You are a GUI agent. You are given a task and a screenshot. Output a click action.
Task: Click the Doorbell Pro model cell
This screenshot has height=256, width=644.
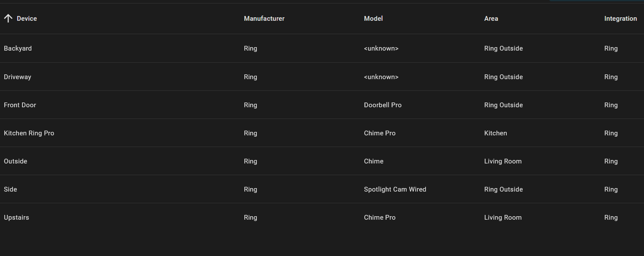382,105
